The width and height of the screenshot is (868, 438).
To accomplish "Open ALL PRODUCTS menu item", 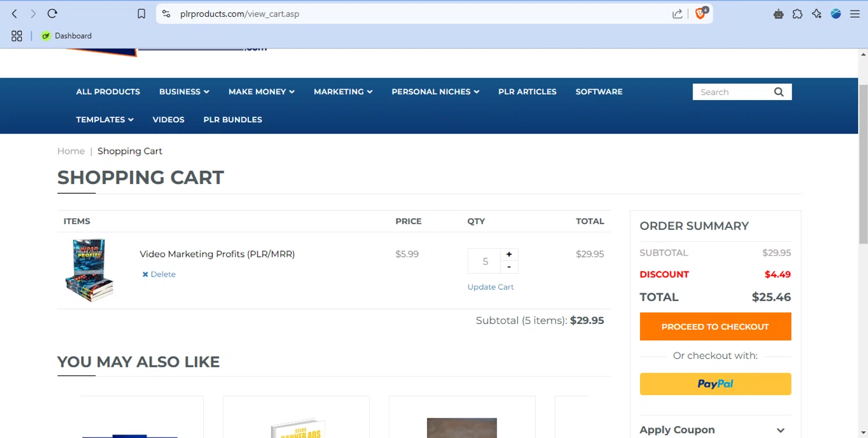I will (108, 91).
